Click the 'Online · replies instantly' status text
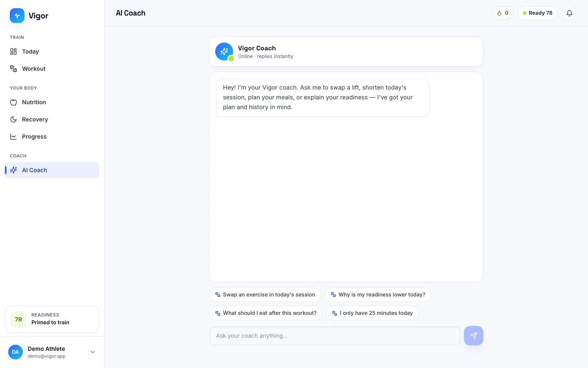This screenshot has height=368, width=588. coord(265,56)
